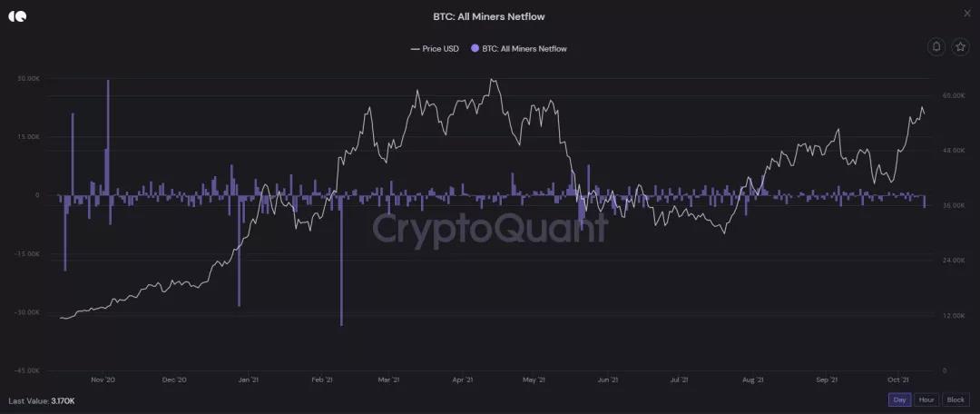The image size is (980, 414).
Task: Close the chart with the X icon
Action: click(964, 14)
